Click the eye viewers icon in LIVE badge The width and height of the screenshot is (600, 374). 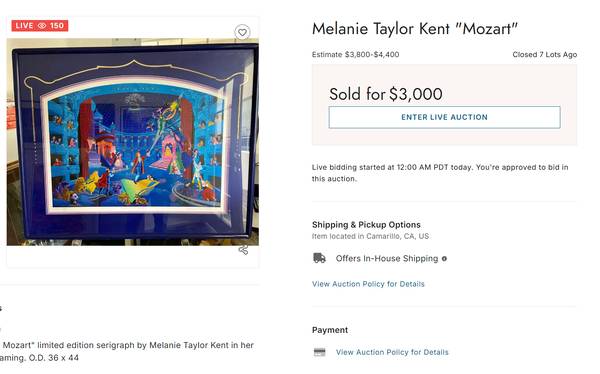pos(42,26)
